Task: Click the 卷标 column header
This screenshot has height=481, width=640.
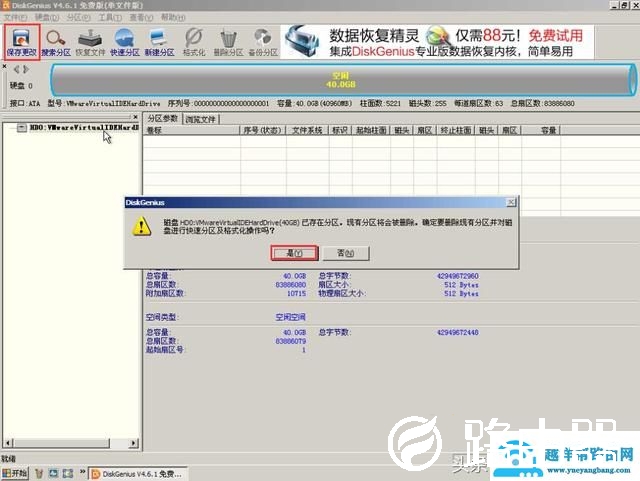Action: 191,130
